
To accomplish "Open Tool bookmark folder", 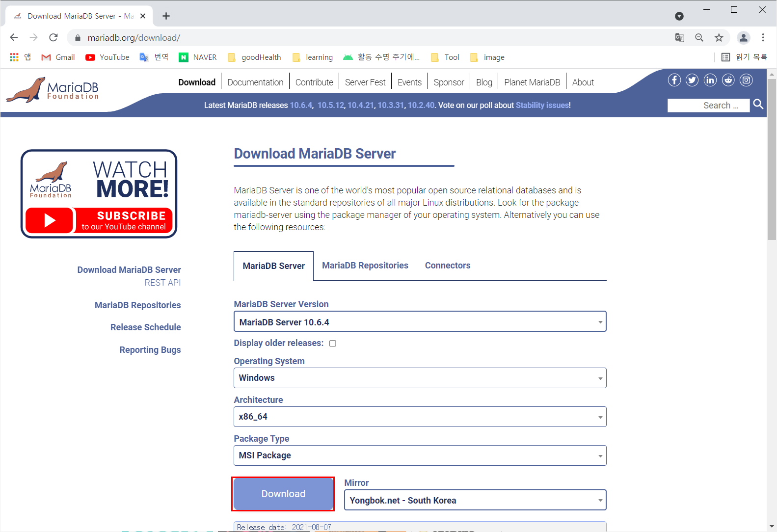I will click(x=445, y=57).
